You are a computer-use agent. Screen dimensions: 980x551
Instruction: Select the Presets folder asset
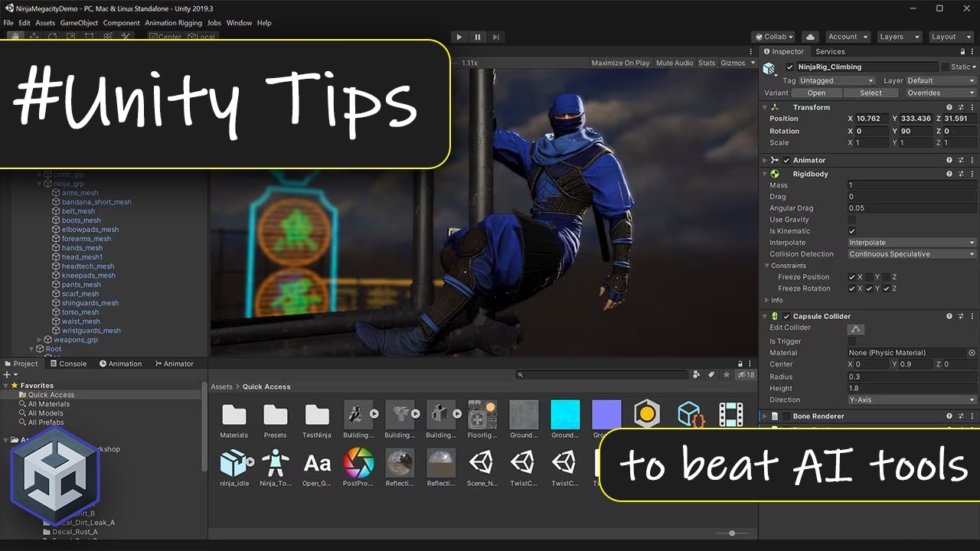pos(275,421)
